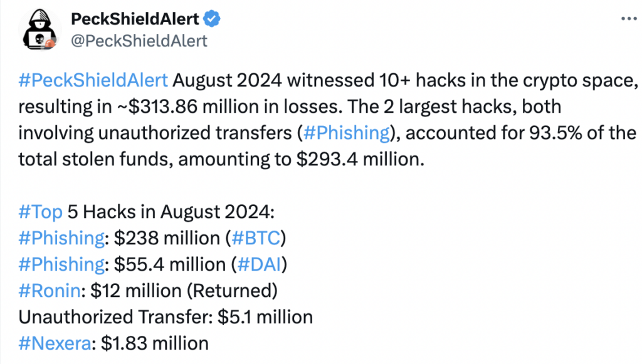Click the $12 million (Returned) text
This screenshot has height=364, width=642.
click(x=184, y=291)
